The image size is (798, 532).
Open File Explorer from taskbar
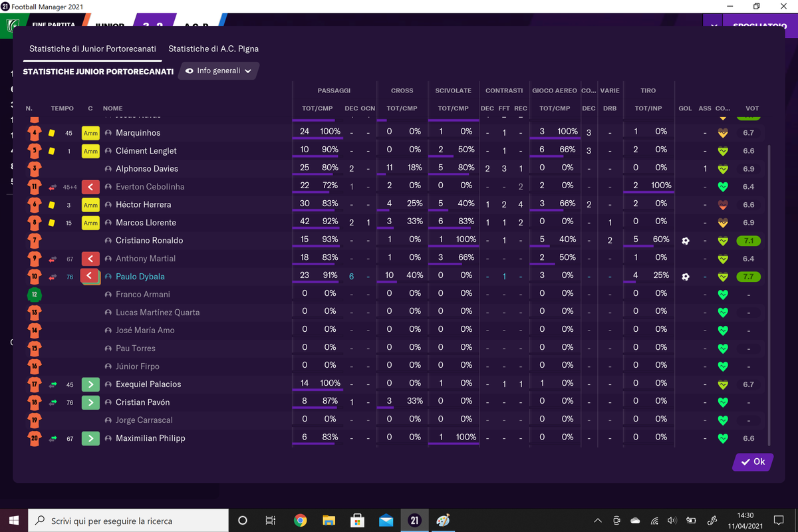point(329,521)
